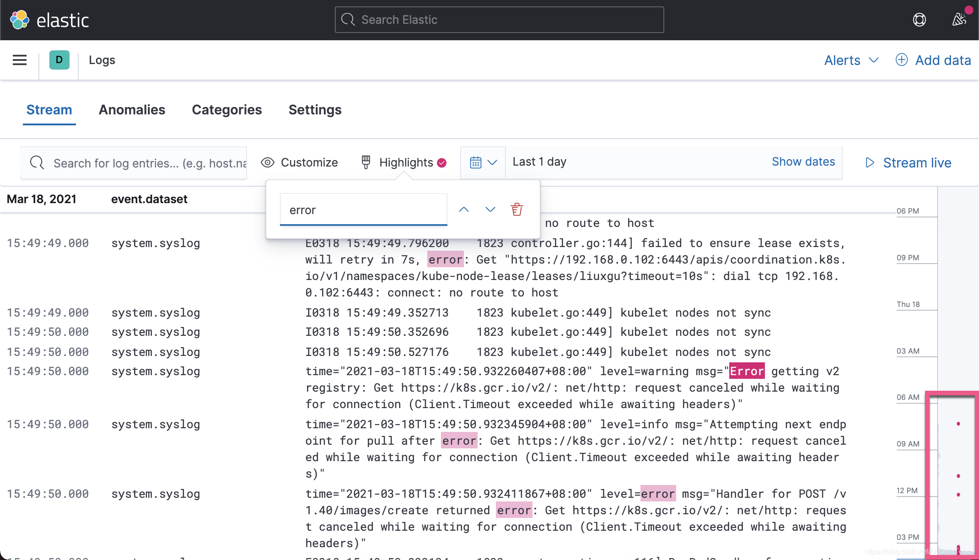
Task: Switch to the Categories tab
Action: click(x=226, y=110)
